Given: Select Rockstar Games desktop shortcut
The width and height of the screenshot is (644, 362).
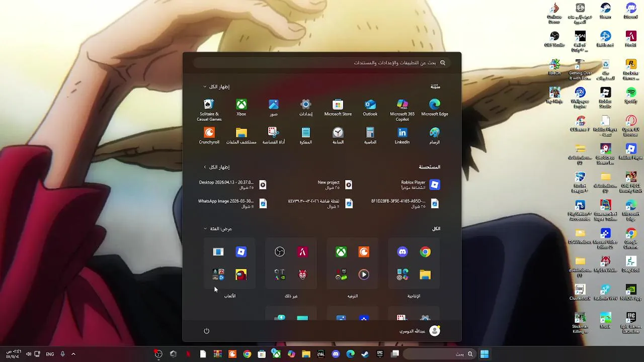Looking at the screenshot, I should click(x=631, y=69).
